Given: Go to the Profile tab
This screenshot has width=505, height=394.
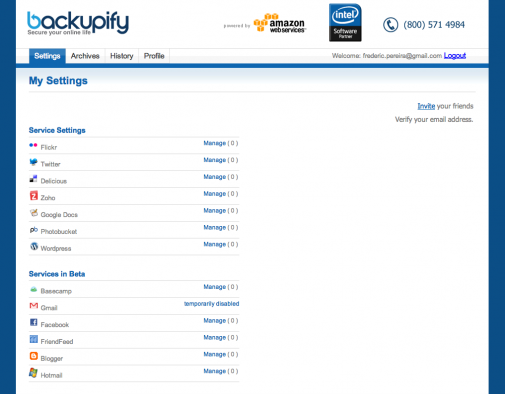Looking at the screenshot, I should [x=154, y=56].
